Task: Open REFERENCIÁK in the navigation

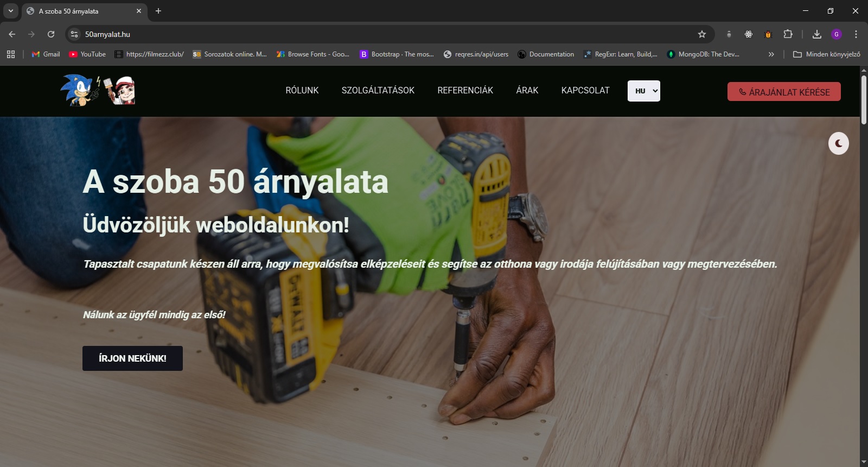Action: (465, 91)
